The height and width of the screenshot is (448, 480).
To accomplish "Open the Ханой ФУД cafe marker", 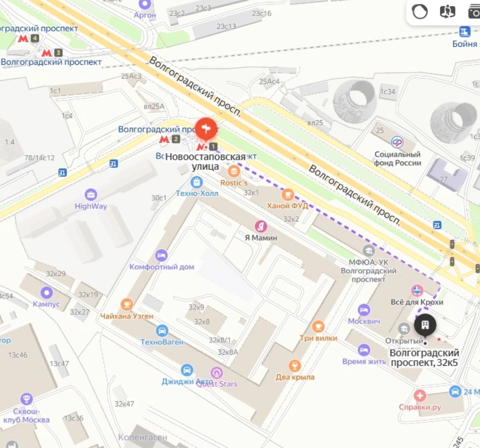I will (288, 195).
